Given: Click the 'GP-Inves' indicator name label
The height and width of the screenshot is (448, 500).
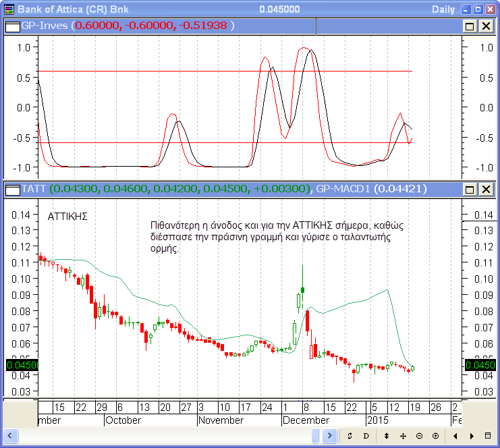Looking at the screenshot, I should (x=45, y=26).
